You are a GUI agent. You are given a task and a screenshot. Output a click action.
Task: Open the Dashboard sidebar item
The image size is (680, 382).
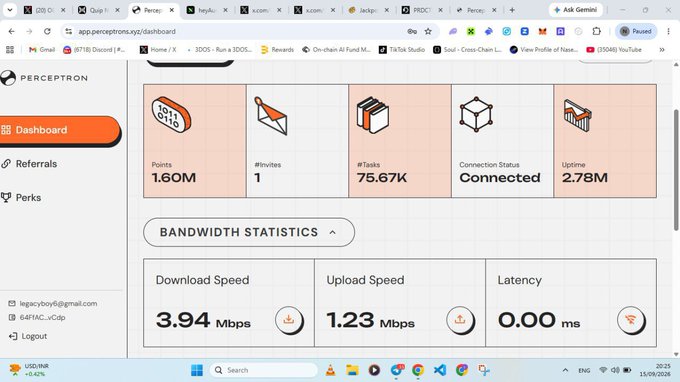pos(59,130)
